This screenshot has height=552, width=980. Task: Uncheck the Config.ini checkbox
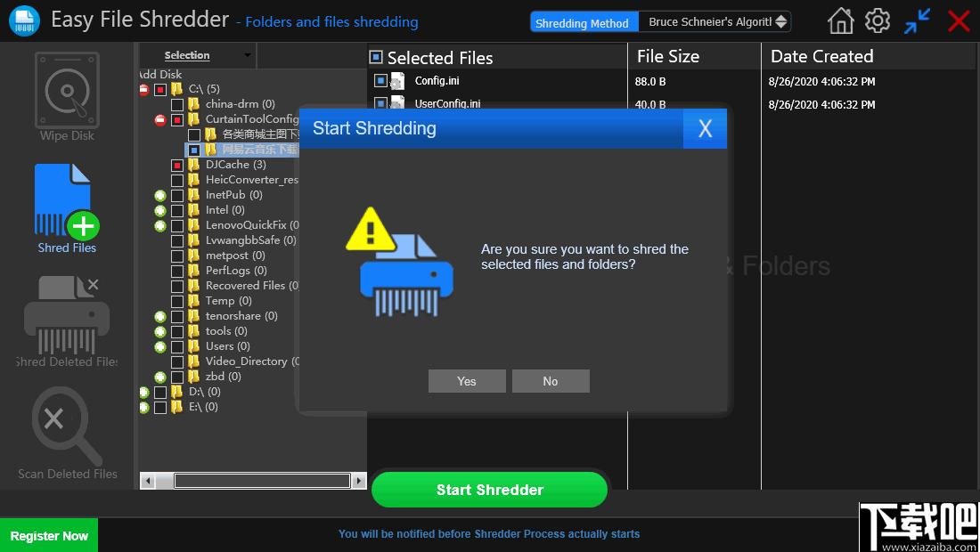(x=380, y=80)
